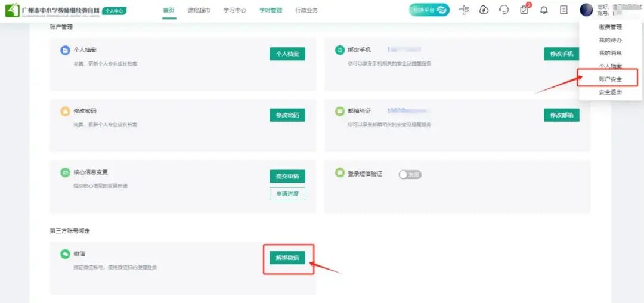Click the 修改手机 button
Image resolution: width=644 pixels, height=303 pixels.
[x=562, y=54]
